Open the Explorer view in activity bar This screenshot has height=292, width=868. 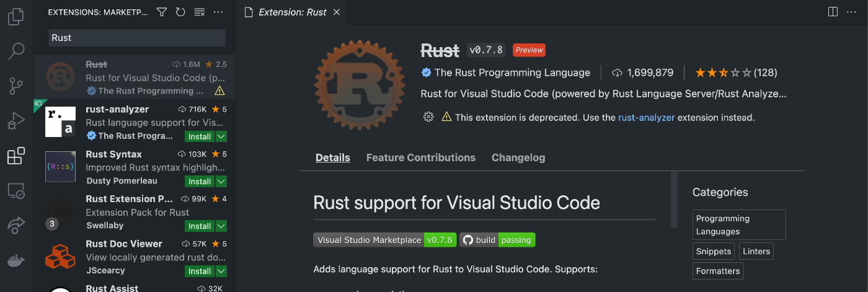click(16, 16)
